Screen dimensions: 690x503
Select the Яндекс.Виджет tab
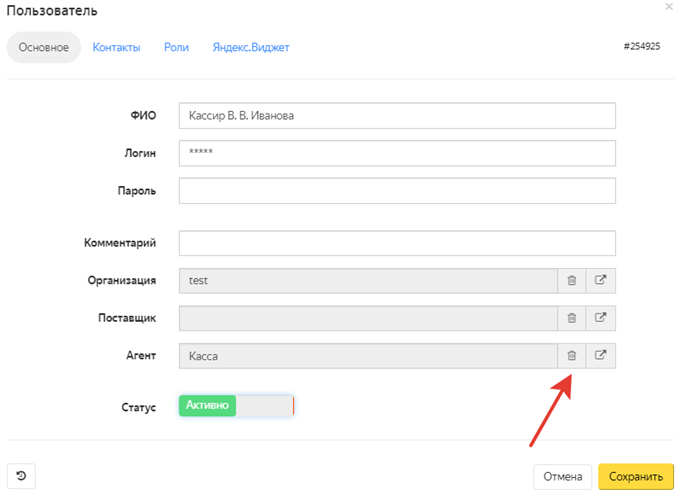click(251, 47)
